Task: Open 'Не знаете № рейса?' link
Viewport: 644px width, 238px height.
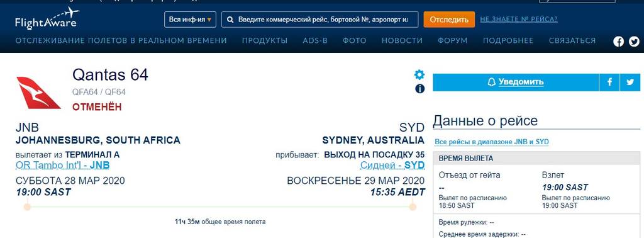Action: click(x=519, y=20)
